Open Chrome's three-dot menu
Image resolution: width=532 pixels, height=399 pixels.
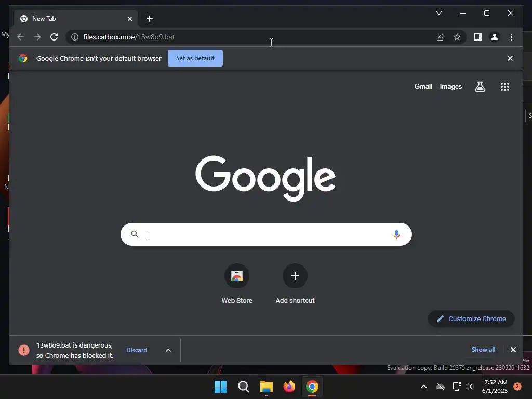pos(511,37)
